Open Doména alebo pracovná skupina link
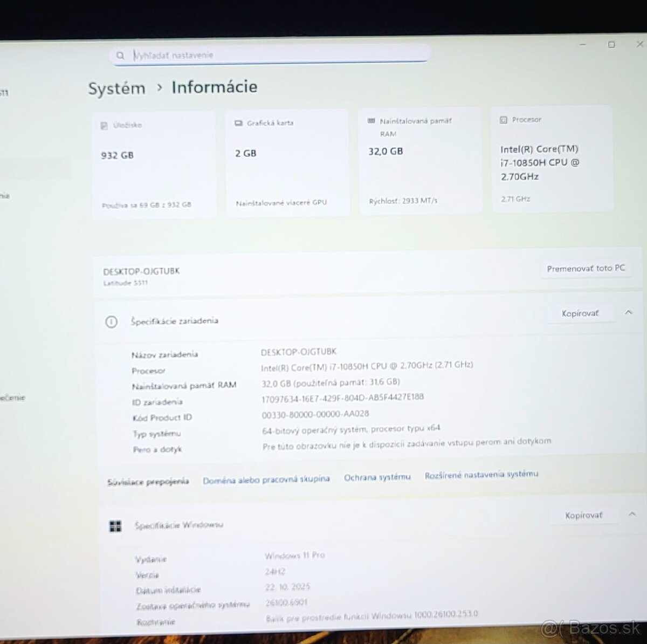Screen dimensions: 647x644 coord(266,479)
